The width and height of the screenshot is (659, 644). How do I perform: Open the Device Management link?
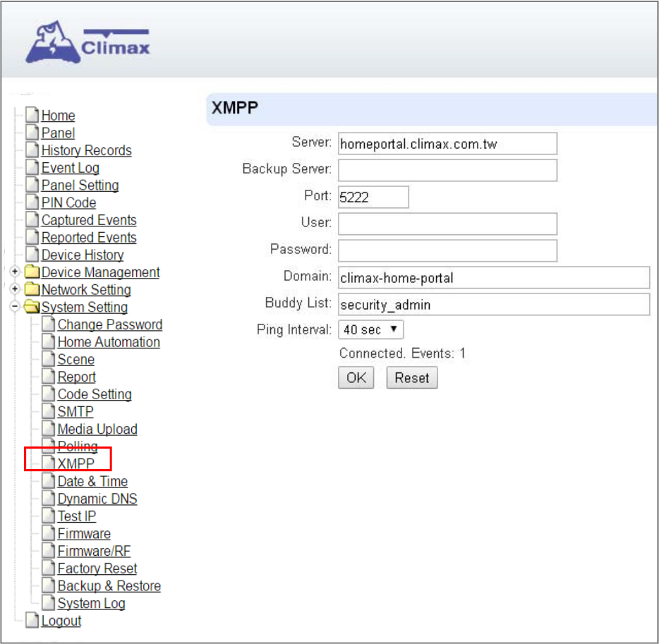(x=100, y=273)
